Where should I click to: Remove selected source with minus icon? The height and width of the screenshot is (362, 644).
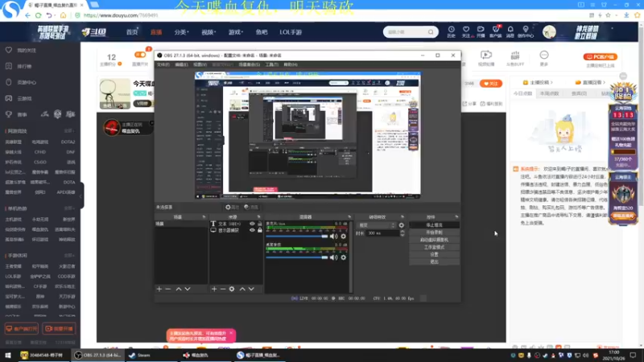[x=223, y=289]
